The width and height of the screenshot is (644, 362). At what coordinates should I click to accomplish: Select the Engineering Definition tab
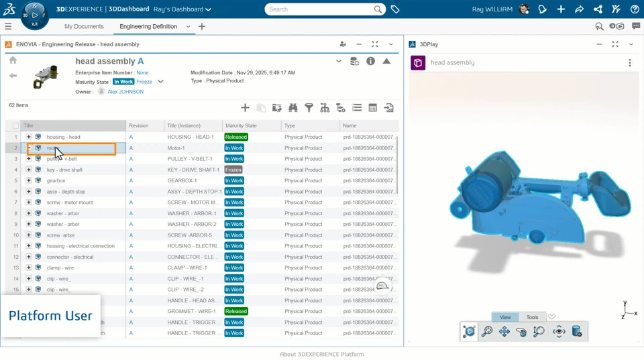(x=148, y=26)
